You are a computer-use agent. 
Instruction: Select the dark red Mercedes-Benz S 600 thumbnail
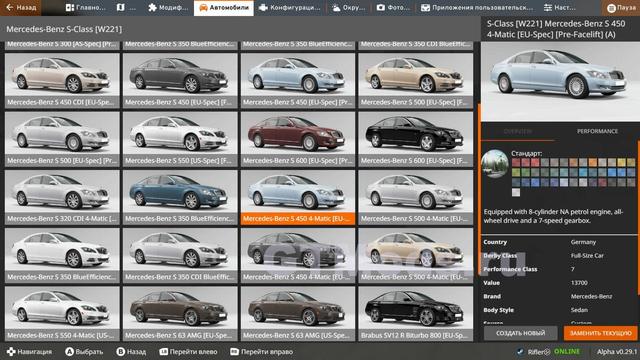click(298, 139)
